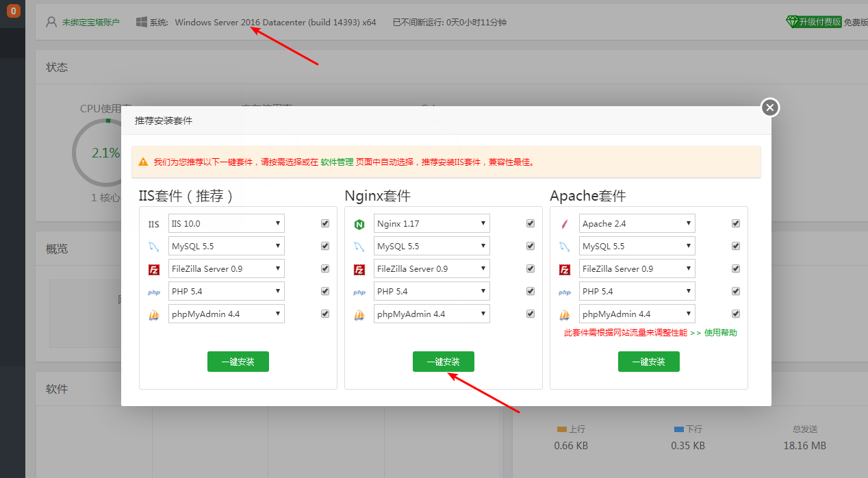
Task: Click phpMyAdmin sailboat icon in IIS suite
Action: tap(154, 315)
